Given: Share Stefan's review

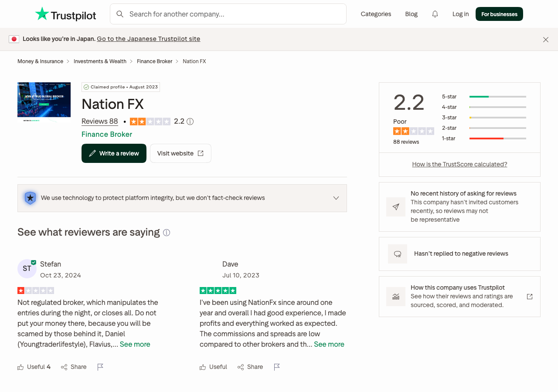Looking at the screenshot, I should (74, 367).
